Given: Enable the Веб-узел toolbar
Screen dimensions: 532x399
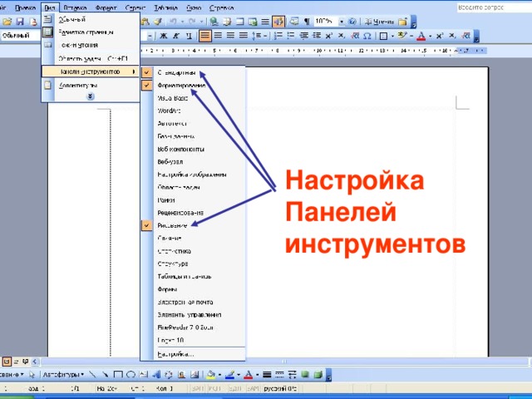Looking at the screenshot, I should [193, 162].
